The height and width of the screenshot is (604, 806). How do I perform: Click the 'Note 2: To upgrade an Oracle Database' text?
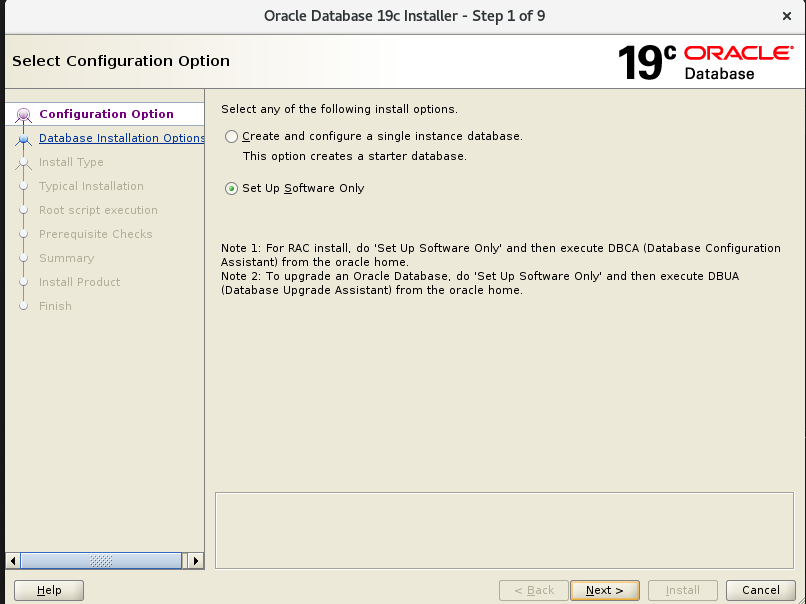480,283
